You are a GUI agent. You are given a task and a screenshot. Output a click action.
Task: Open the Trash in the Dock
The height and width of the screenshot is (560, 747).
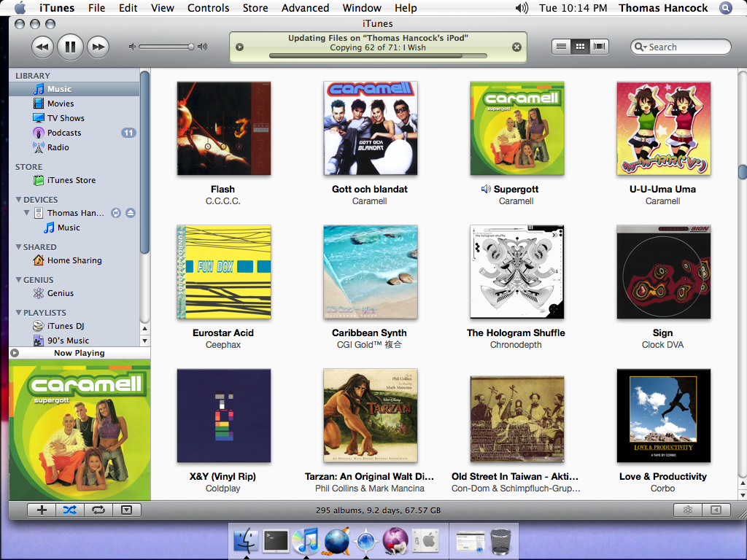click(x=500, y=542)
